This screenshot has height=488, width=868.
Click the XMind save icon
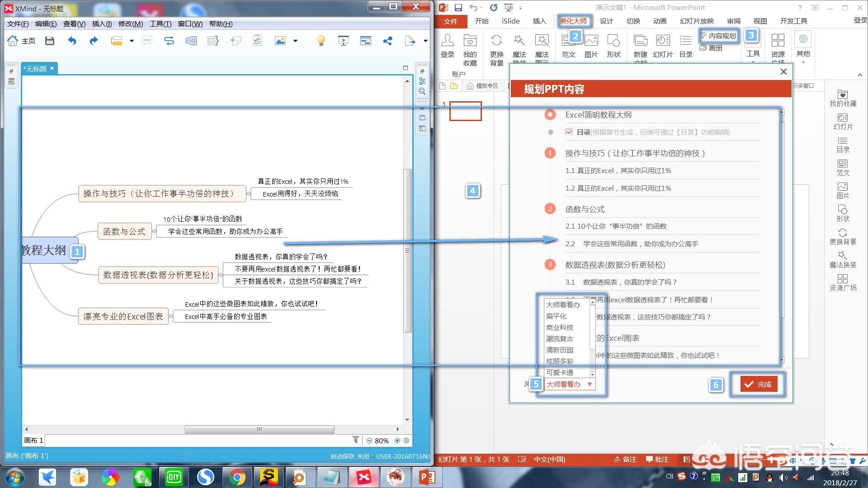coord(50,41)
